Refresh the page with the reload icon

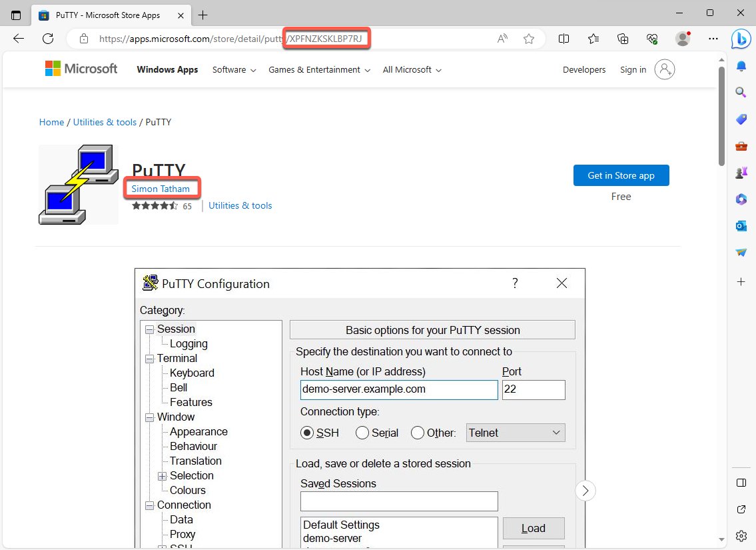coord(48,39)
